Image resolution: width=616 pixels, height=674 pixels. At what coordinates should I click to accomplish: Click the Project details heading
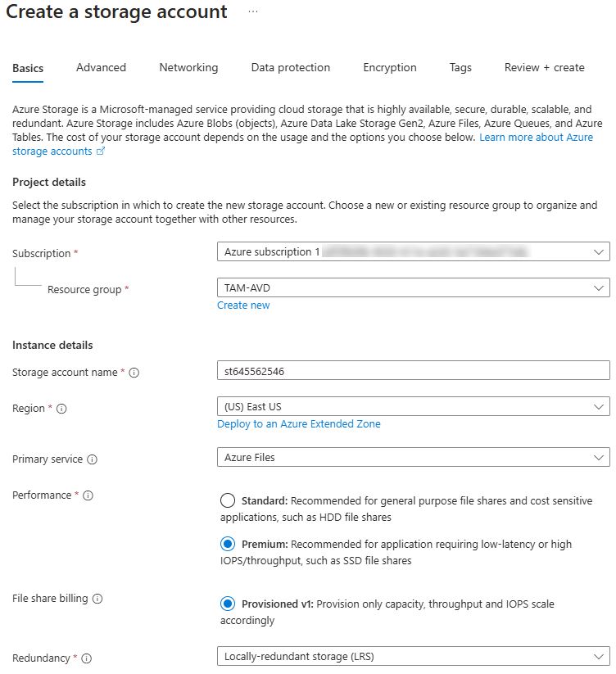tap(49, 183)
